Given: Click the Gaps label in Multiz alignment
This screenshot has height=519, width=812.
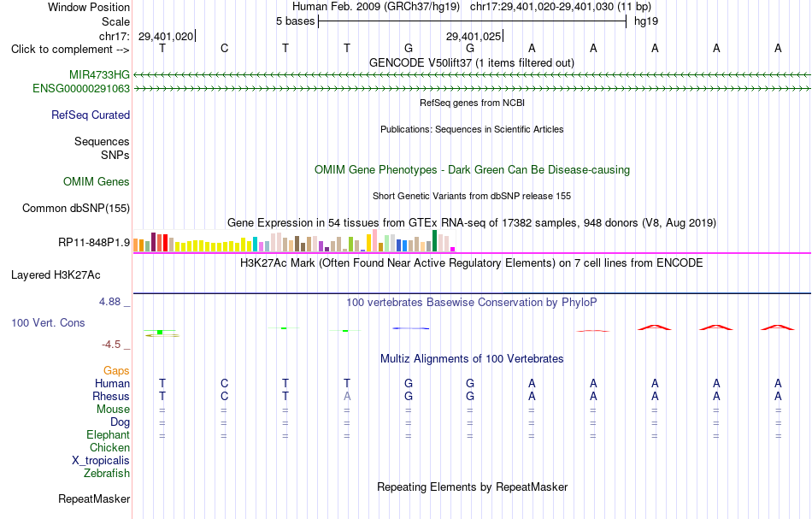Looking at the screenshot, I should coord(116,370).
